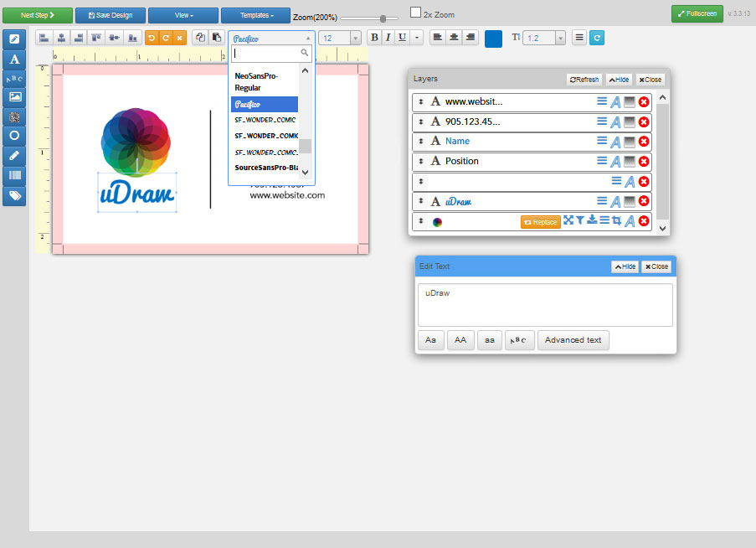Toggle bold text formatting
This screenshot has width=756, height=548.
tap(374, 38)
